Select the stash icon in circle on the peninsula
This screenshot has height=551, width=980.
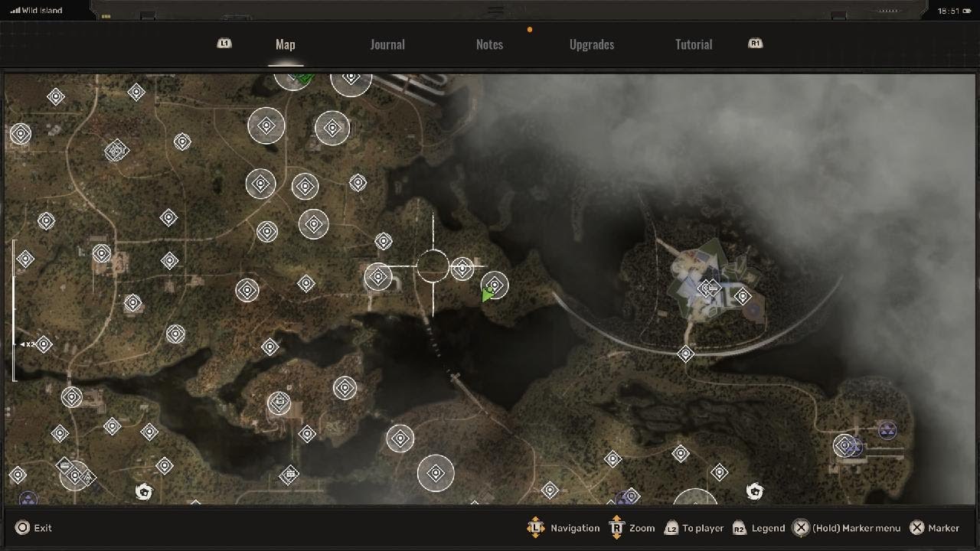279,403
